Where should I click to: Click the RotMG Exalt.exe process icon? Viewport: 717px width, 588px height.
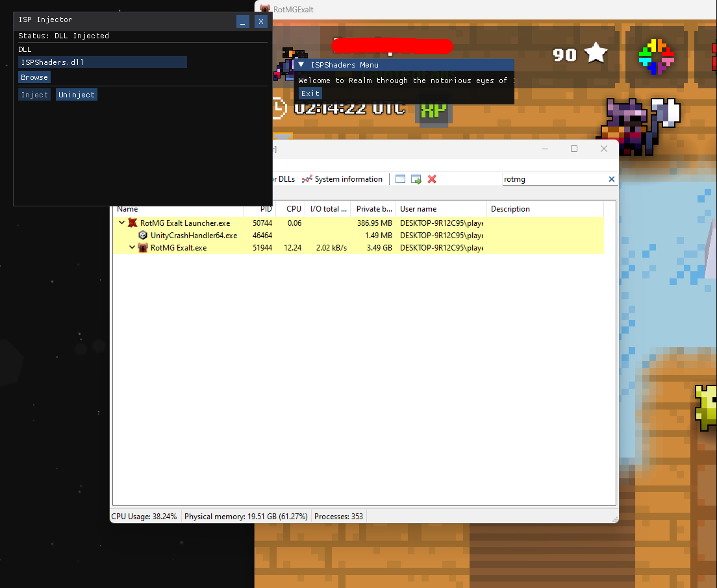coord(143,248)
